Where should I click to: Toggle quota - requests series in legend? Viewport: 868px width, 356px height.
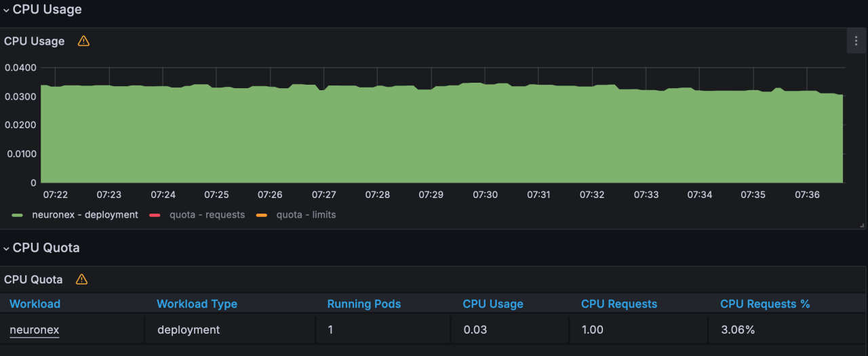[207, 215]
